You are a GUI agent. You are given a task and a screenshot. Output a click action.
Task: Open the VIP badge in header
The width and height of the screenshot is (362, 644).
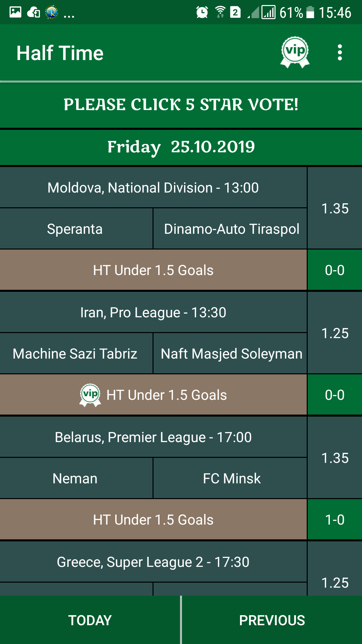295,52
